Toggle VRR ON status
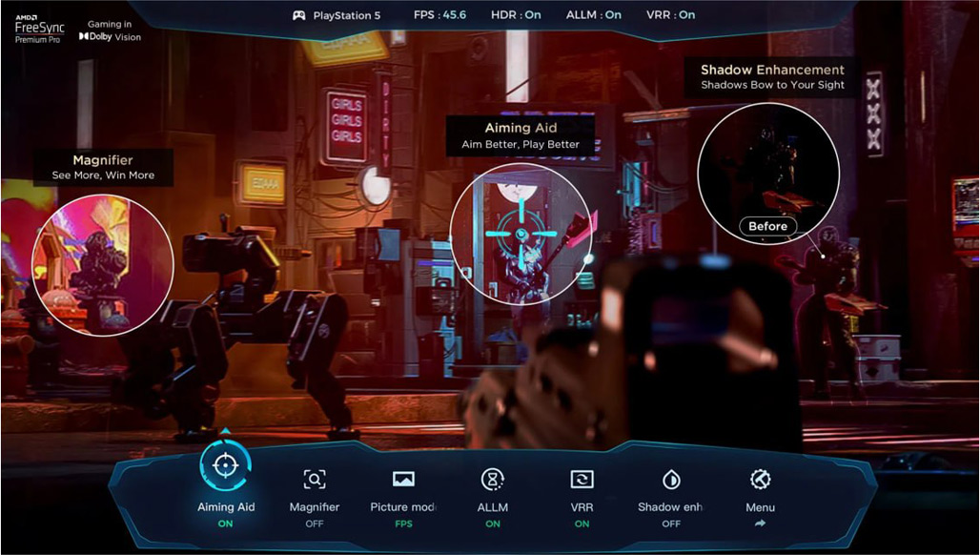980x555 pixels. (582, 524)
